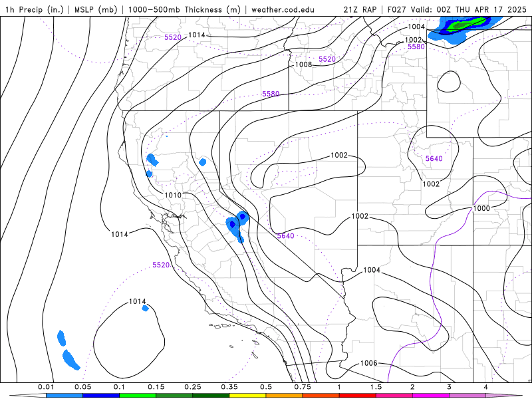Select the yellow 0.35–0.5 legend swatch

click(x=247, y=396)
